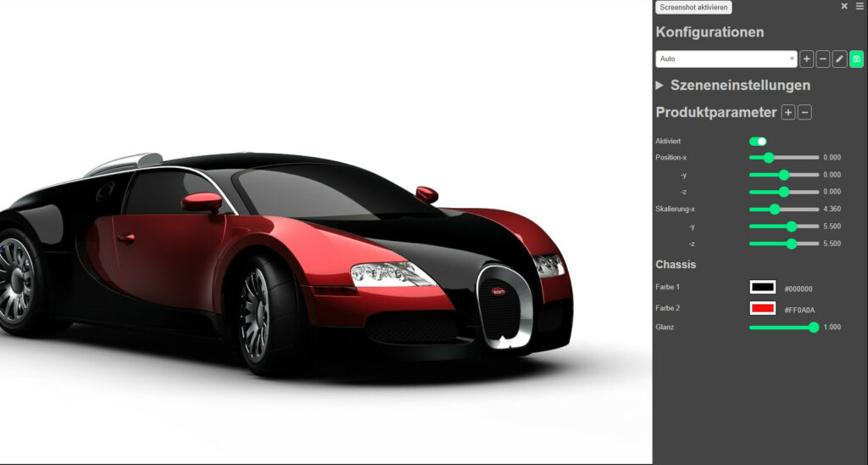Adjust the Skalierung -y slider

click(x=784, y=226)
